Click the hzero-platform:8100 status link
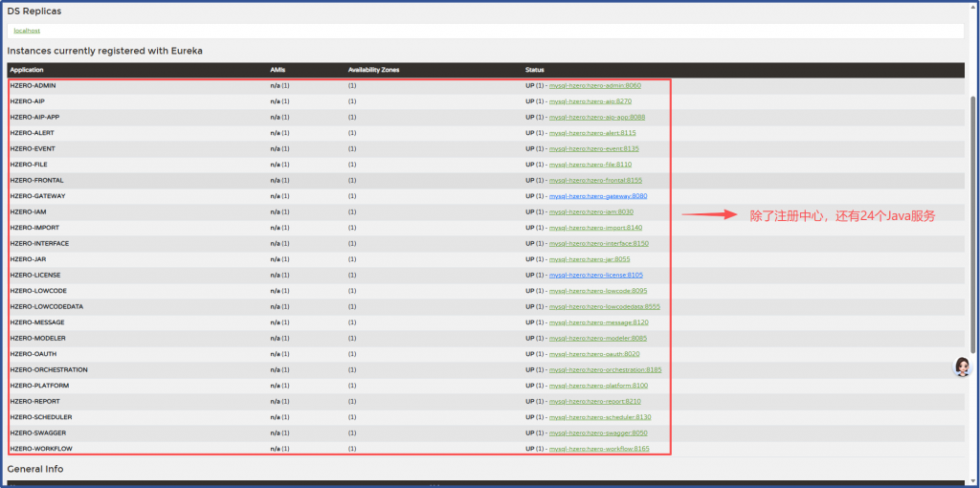The width and height of the screenshot is (980, 488). pyautogui.click(x=598, y=386)
